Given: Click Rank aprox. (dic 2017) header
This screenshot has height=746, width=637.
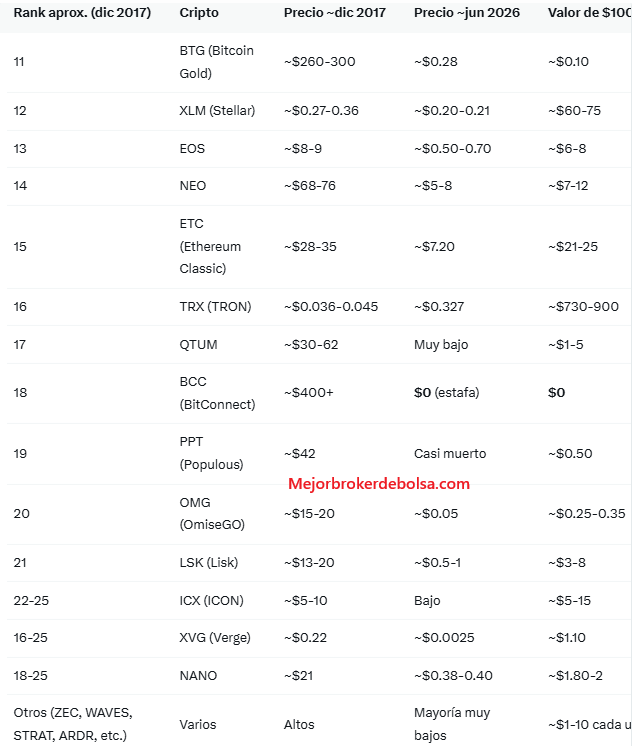Looking at the screenshot, I should pos(82,13).
